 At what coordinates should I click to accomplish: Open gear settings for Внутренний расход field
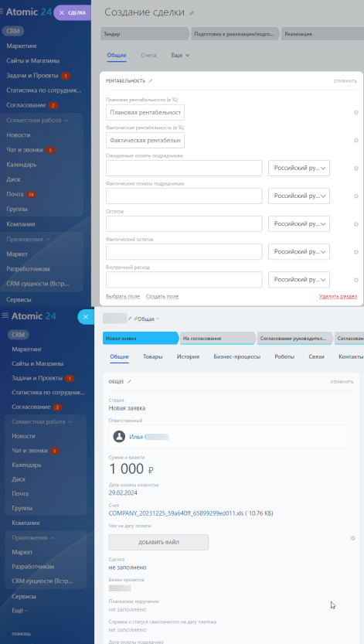356,280
